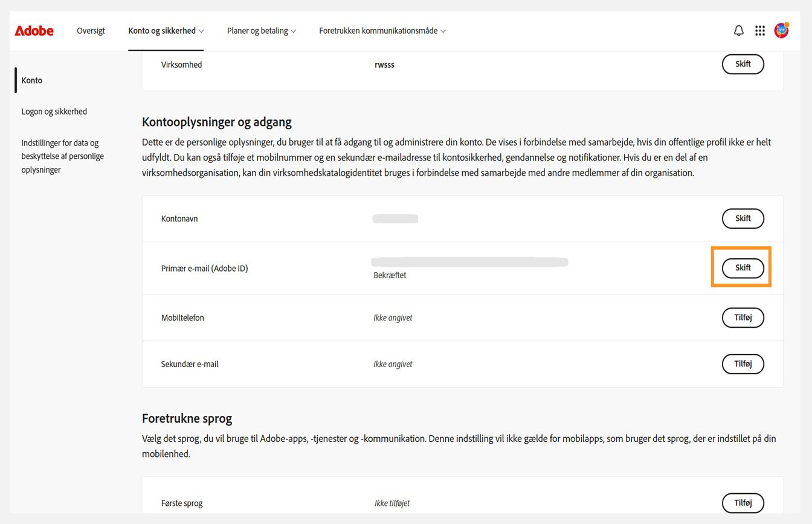Click Skift for Kontonavn
This screenshot has width=812, height=524.
tap(743, 219)
